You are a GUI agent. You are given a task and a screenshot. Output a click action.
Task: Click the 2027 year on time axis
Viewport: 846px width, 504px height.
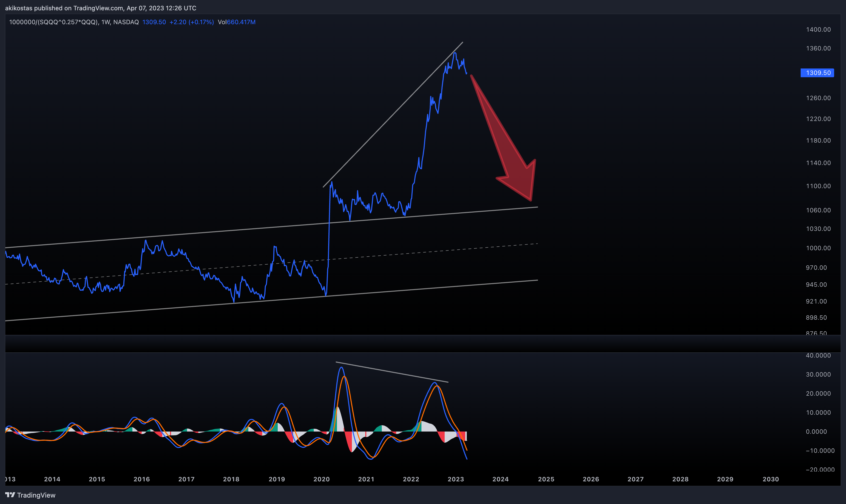coord(636,479)
